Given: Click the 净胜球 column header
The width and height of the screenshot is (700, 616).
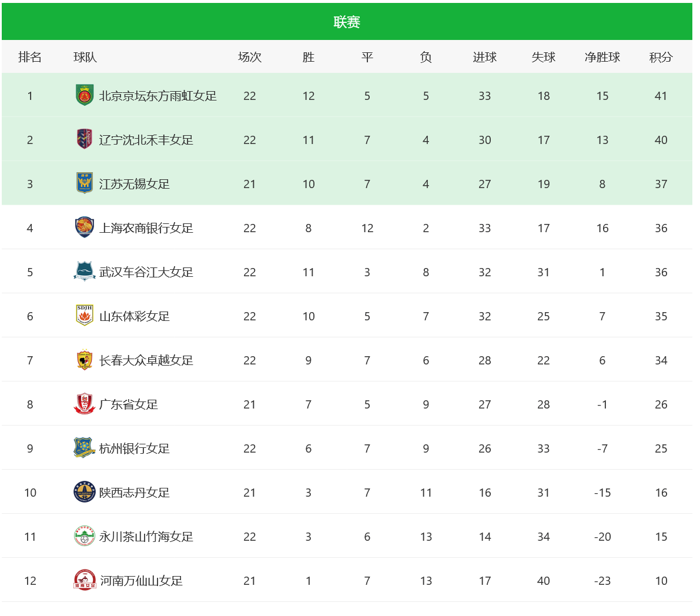Looking at the screenshot, I should tap(602, 57).
